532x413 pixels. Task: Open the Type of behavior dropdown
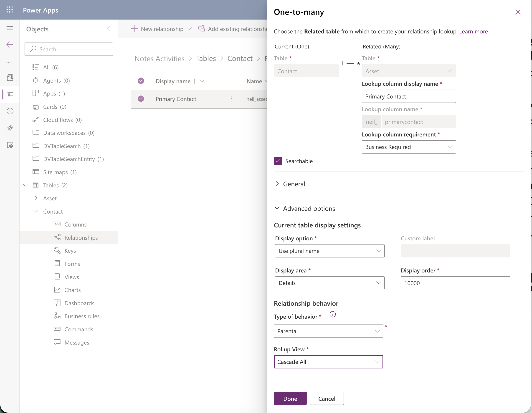tap(328, 331)
